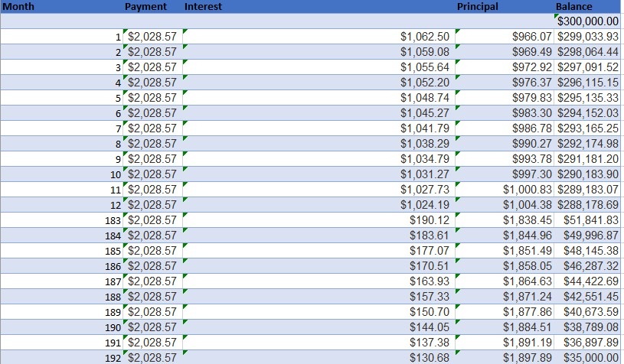Click interest $1,052.20 in month 4
The height and width of the screenshot is (364, 624).
(x=319, y=83)
